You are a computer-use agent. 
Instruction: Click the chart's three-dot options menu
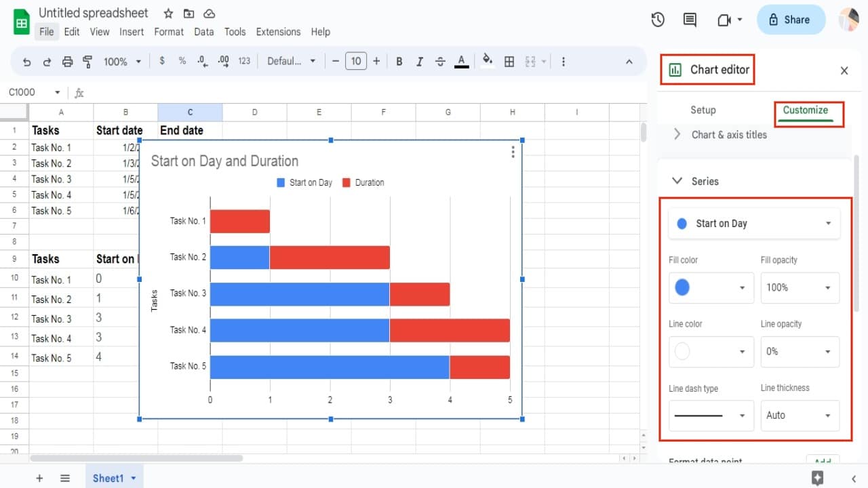513,152
